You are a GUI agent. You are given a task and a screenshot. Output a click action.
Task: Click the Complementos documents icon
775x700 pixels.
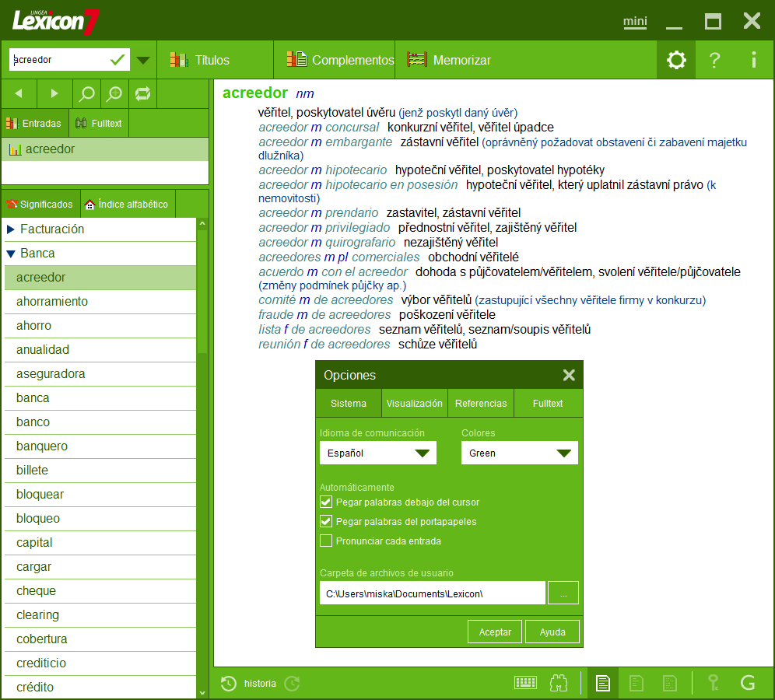click(296, 59)
